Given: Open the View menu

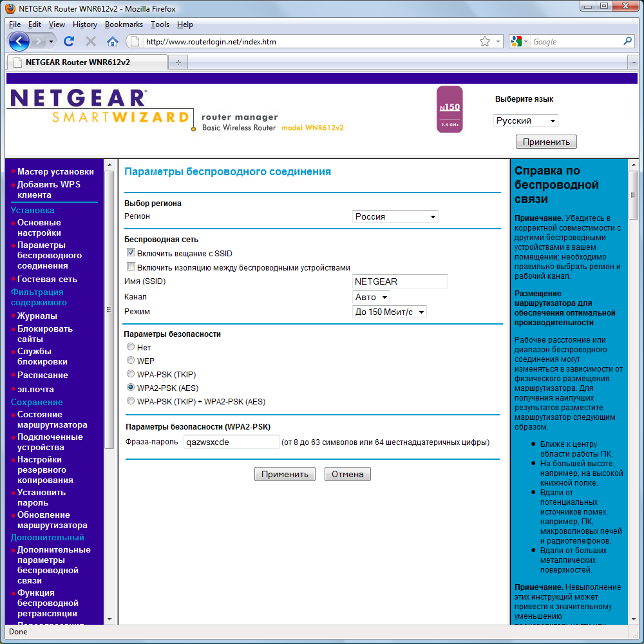Looking at the screenshot, I should pos(57,24).
